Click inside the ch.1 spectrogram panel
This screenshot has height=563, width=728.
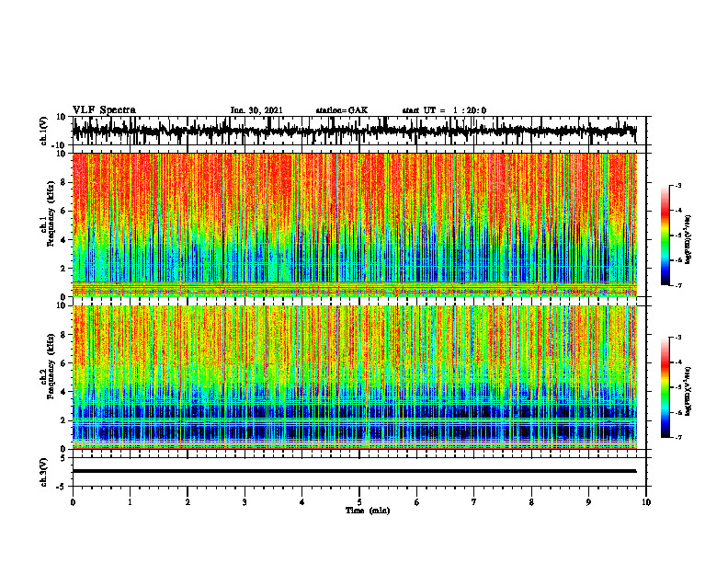tap(354, 224)
